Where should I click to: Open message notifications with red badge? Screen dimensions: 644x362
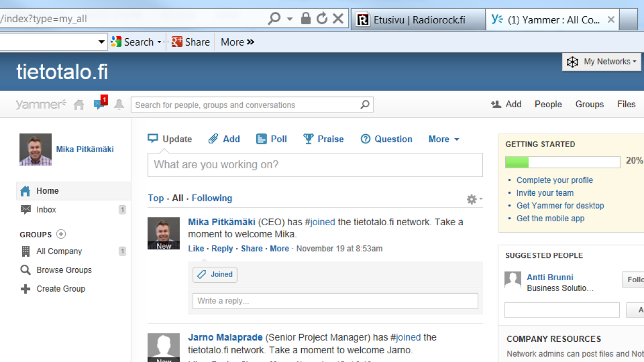[100, 104]
